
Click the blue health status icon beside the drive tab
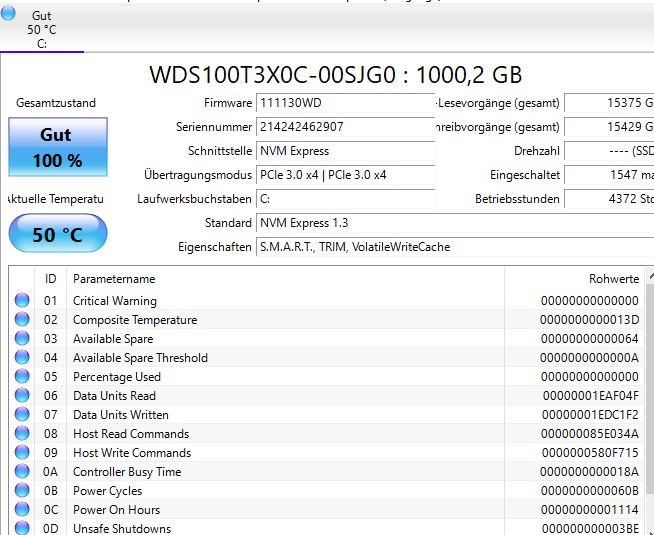(x=8, y=13)
